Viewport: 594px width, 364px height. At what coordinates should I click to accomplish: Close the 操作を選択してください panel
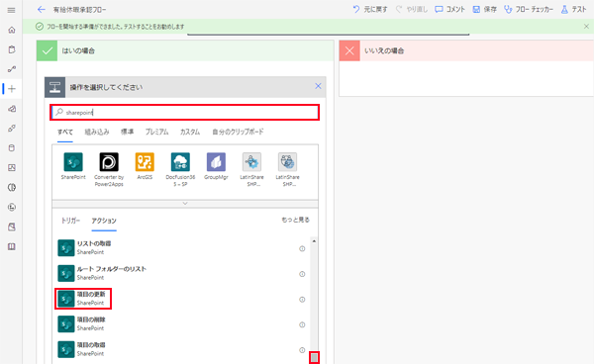point(318,86)
